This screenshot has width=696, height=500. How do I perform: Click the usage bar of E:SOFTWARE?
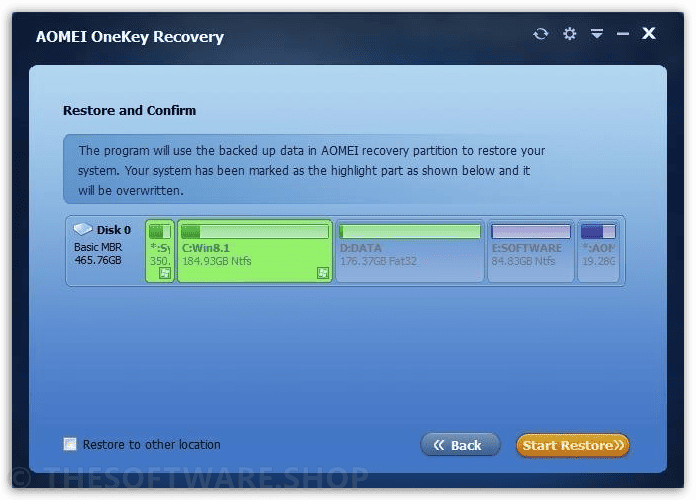click(x=531, y=231)
